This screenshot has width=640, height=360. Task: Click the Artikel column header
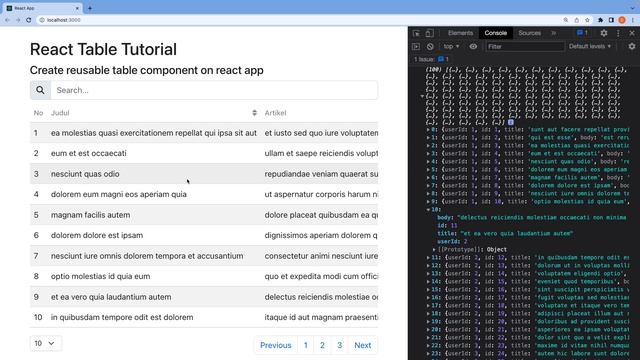(x=275, y=113)
